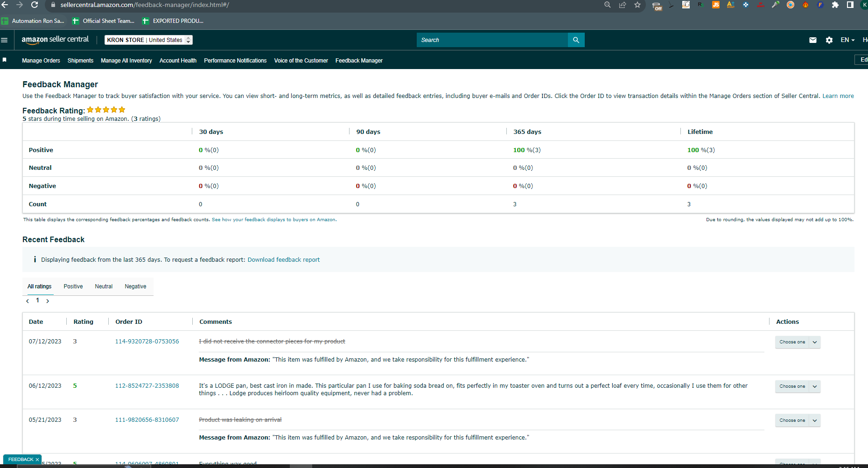The height and width of the screenshot is (468, 868).
Task: Open Official Sheet Team... bookmark
Action: (x=104, y=21)
